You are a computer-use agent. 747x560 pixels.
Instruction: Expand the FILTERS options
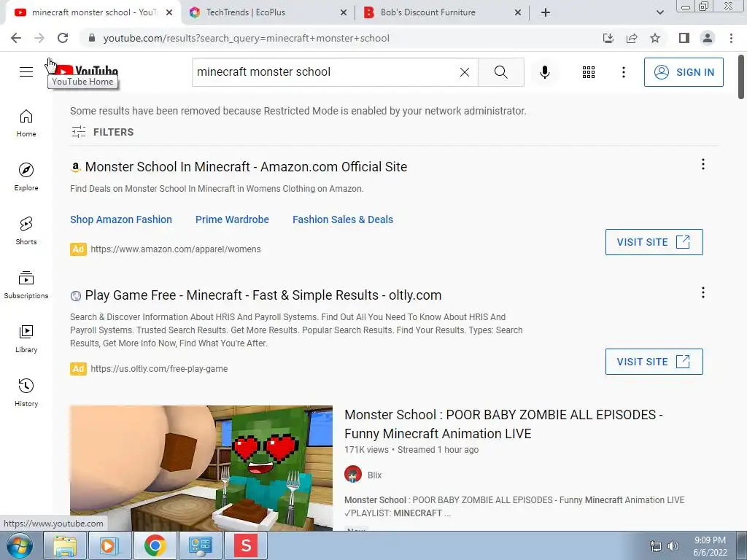pos(102,132)
